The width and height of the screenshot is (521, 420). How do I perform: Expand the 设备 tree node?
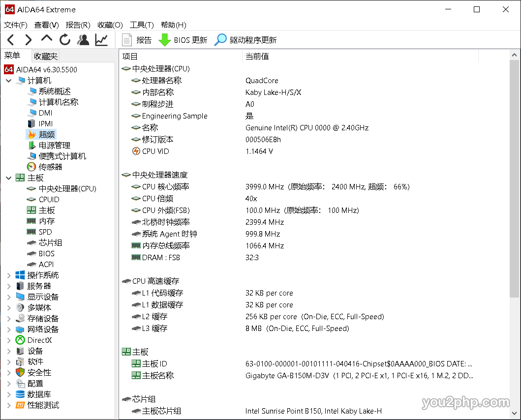pos(9,351)
